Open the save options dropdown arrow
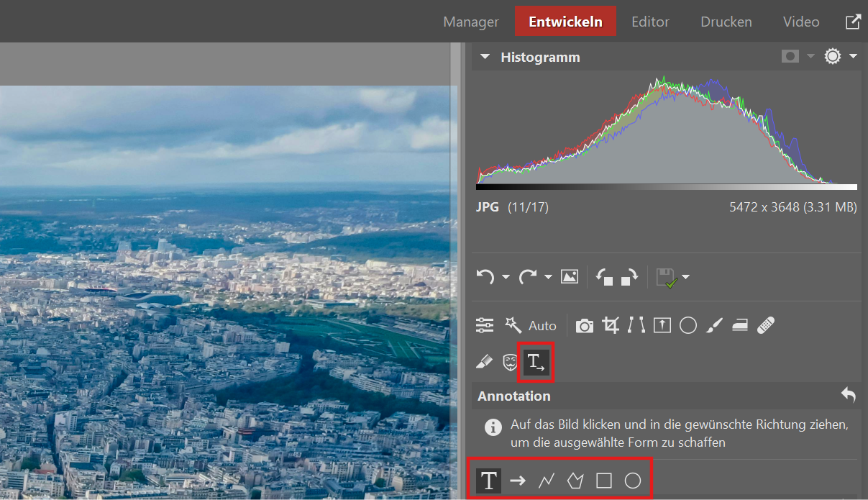Viewport: 868px width, 500px height. 685,277
